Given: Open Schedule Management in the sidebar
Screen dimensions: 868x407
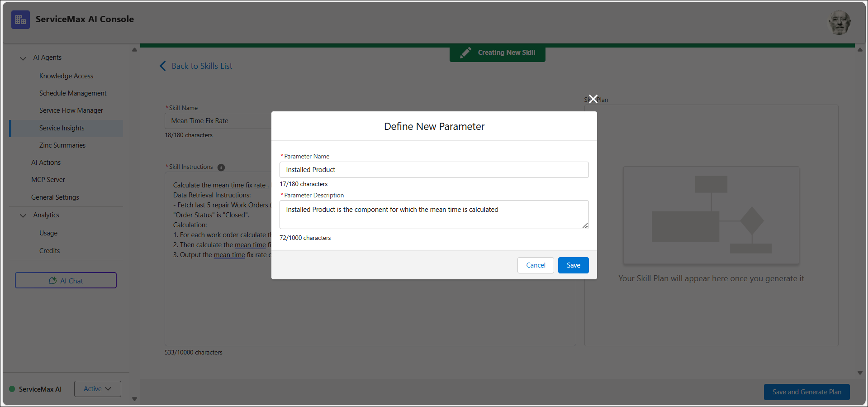Looking at the screenshot, I should coord(73,93).
